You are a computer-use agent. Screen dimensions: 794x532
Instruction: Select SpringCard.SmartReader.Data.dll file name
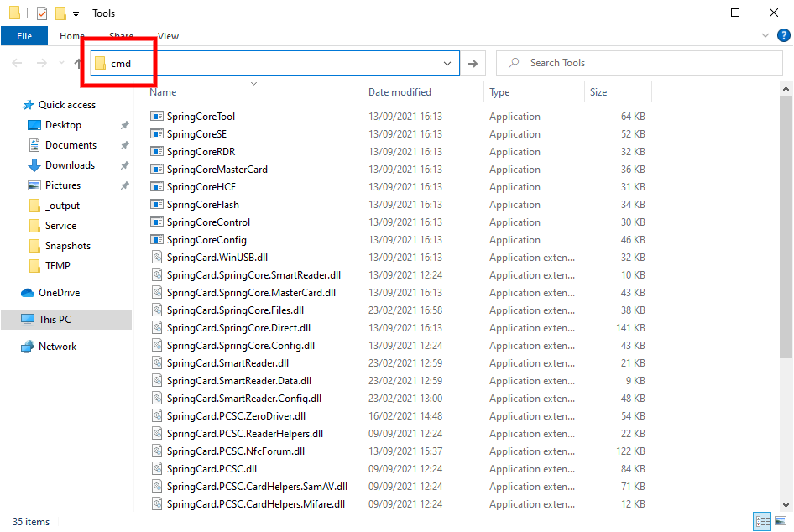click(x=239, y=381)
